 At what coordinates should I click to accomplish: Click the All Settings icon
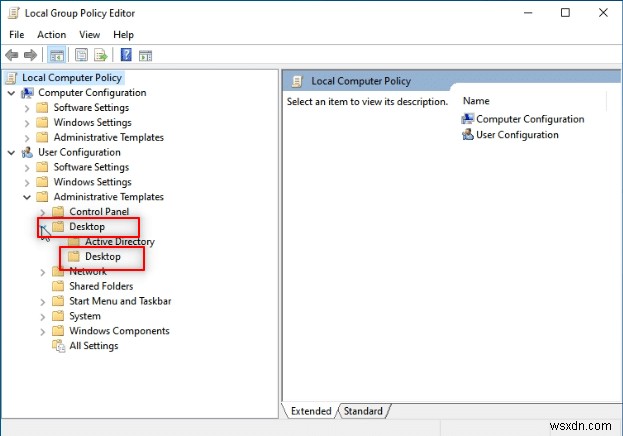point(58,346)
